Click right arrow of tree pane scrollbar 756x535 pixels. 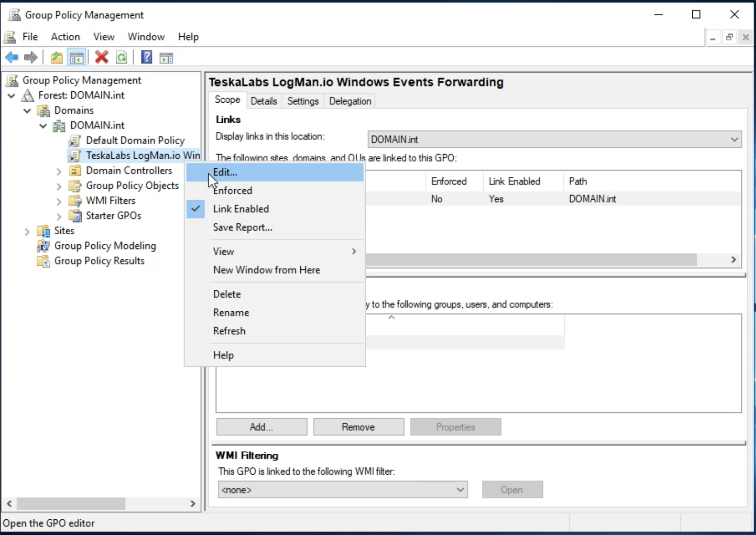tap(193, 504)
